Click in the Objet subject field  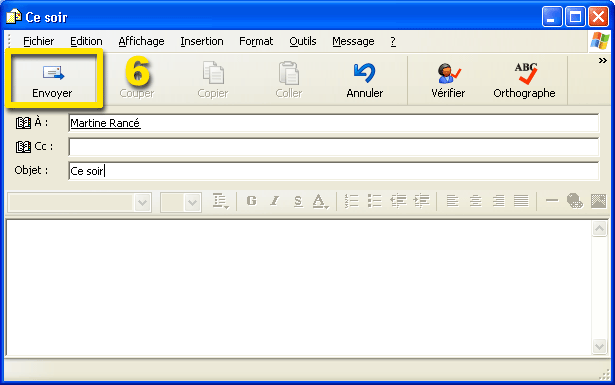click(334, 171)
